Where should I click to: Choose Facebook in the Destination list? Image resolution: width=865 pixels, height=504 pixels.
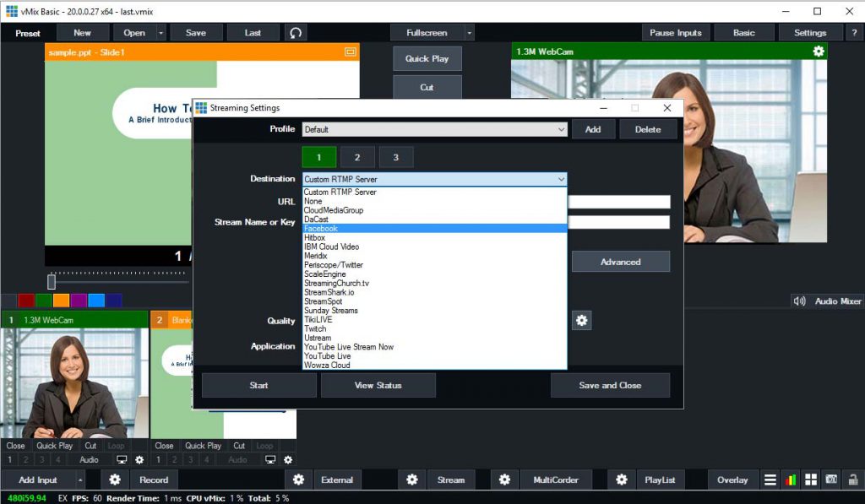click(x=435, y=228)
